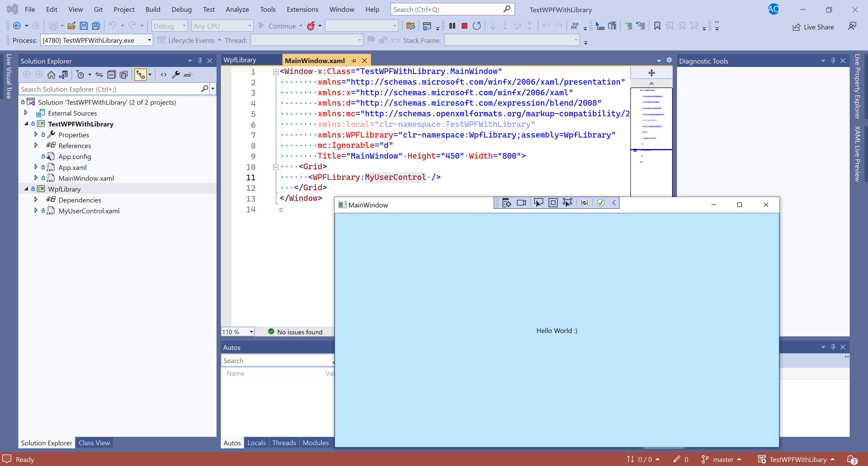Pause execution with the Break All icon
Screen dimensions: 868x466
tap(452, 26)
